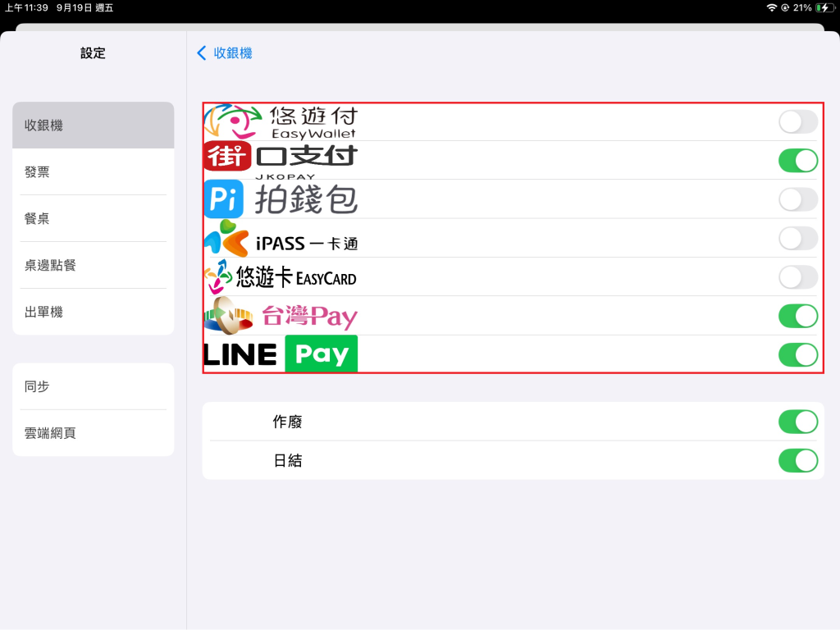
Task: Enable the iPASS 一卡通 switch
Action: pos(797,239)
